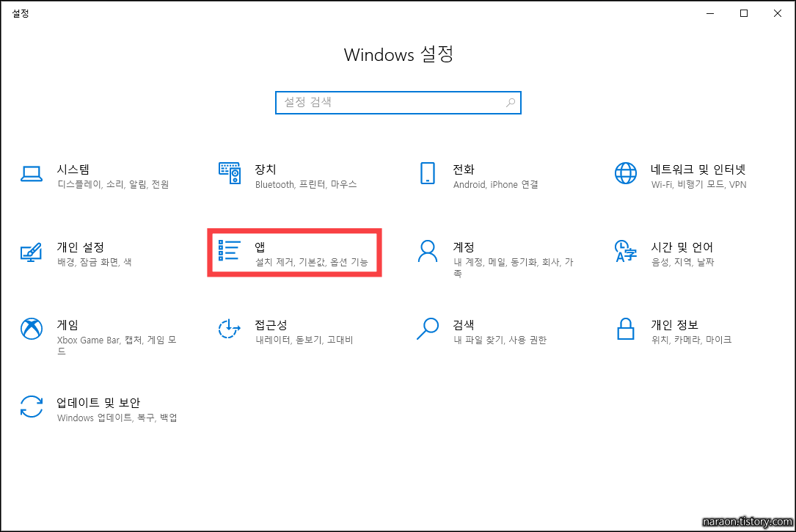Click the 앱 list icon
This screenshot has width=796, height=532.
coord(229,250)
